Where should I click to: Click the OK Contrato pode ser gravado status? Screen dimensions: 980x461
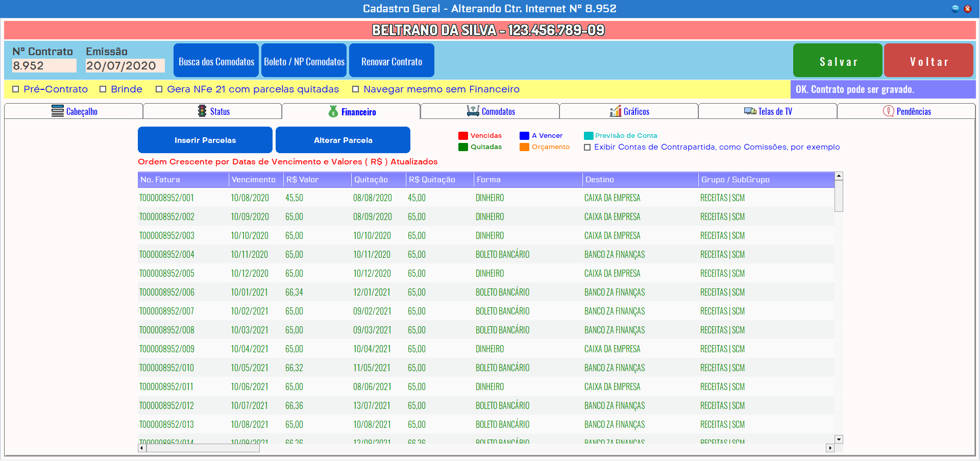click(x=883, y=89)
